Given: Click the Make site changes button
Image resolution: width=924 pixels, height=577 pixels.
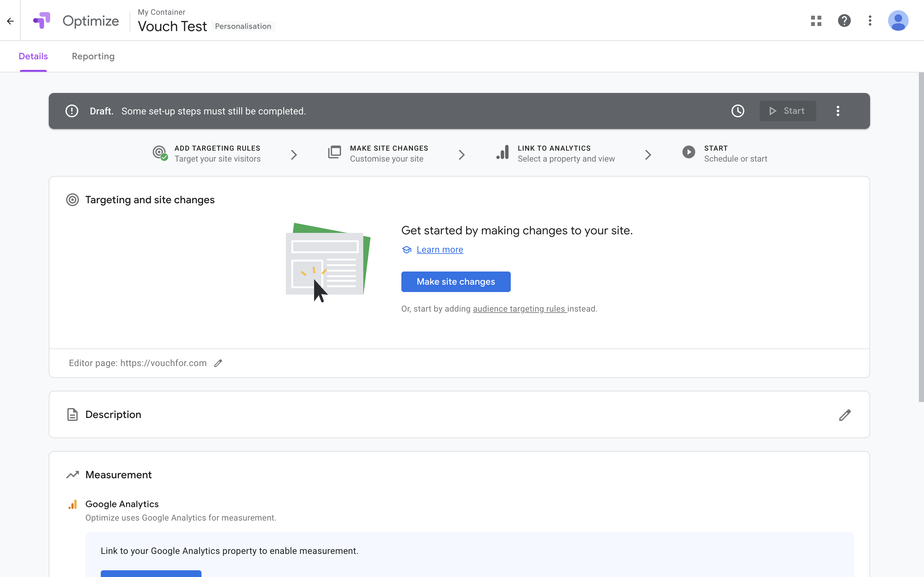Looking at the screenshot, I should [x=456, y=282].
